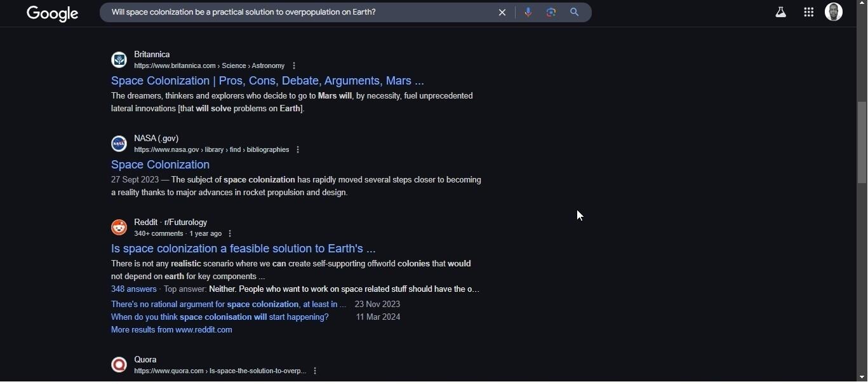The width and height of the screenshot is (868, 384).
Task: Click inside the search query field
Action: click(x=286, y=12)
